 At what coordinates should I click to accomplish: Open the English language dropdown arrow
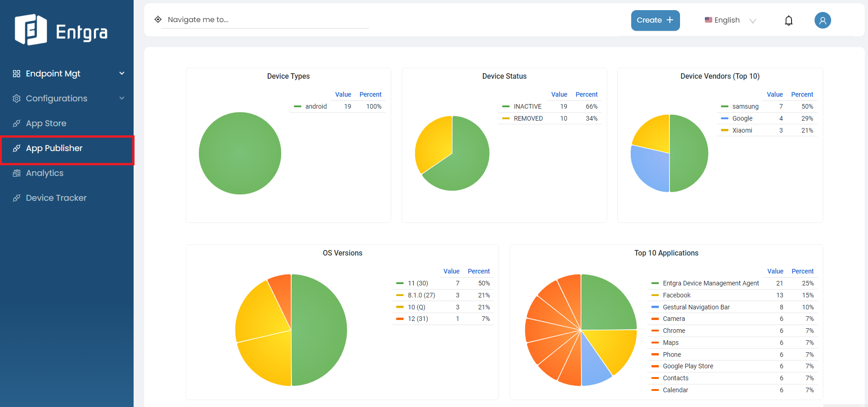753,21
